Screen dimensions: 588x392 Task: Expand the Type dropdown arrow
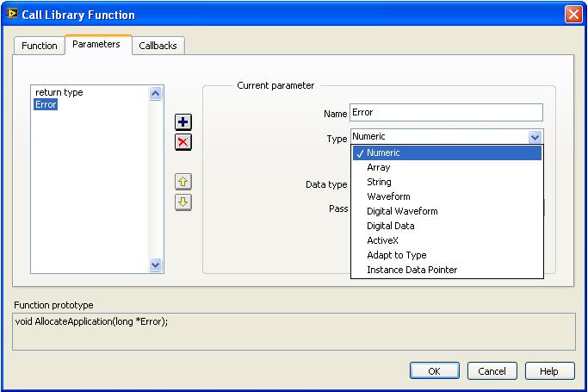[535, 137]
